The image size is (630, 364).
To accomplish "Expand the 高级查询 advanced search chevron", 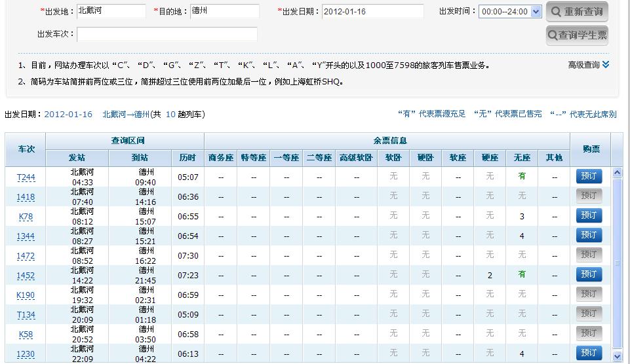I will click(606, 65).
